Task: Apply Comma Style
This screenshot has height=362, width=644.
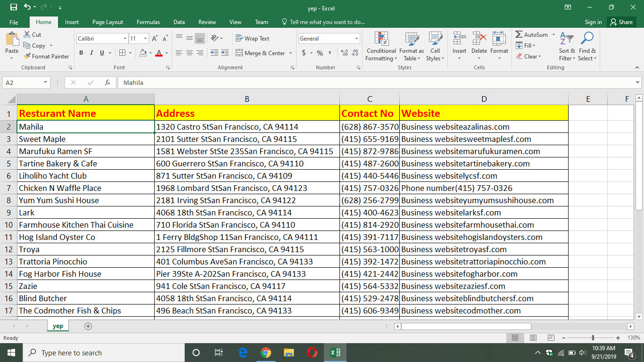Action: (x=330, y=53)
